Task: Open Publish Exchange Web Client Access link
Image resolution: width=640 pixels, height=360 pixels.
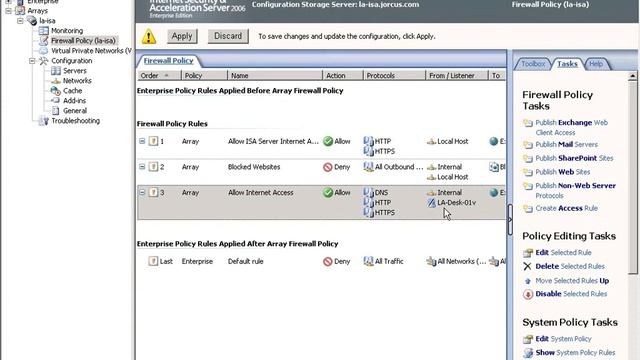Action: point(571,127)
